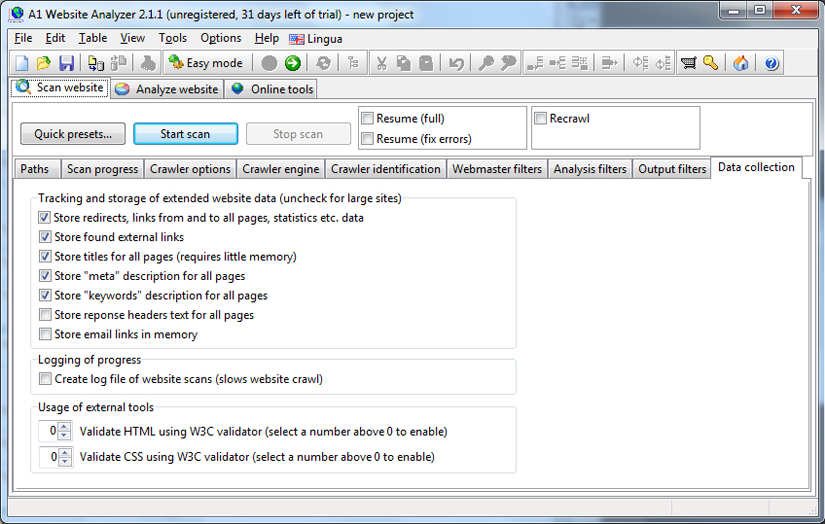This screenshot has width=825, height=524.
Task: Click the Stop scan button
Action: pos(298,134)
